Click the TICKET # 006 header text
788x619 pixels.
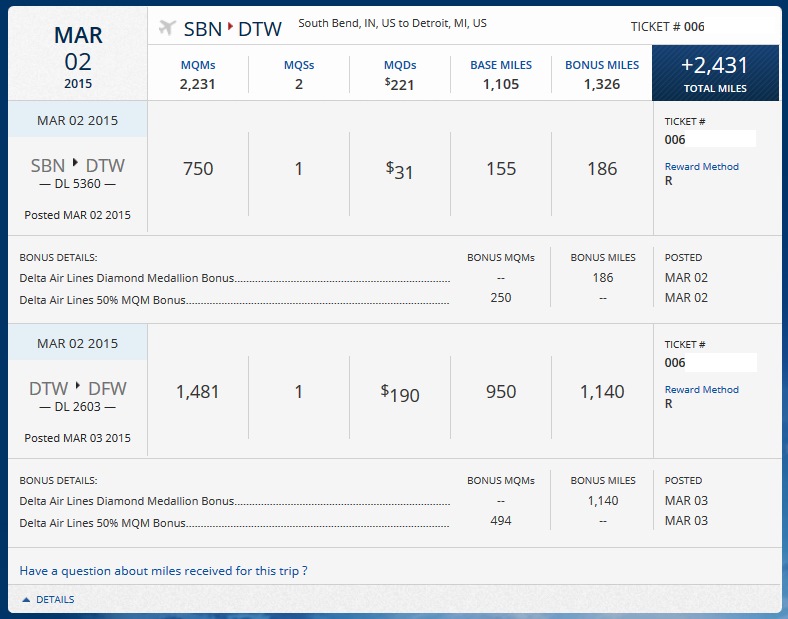pos(667,27)
